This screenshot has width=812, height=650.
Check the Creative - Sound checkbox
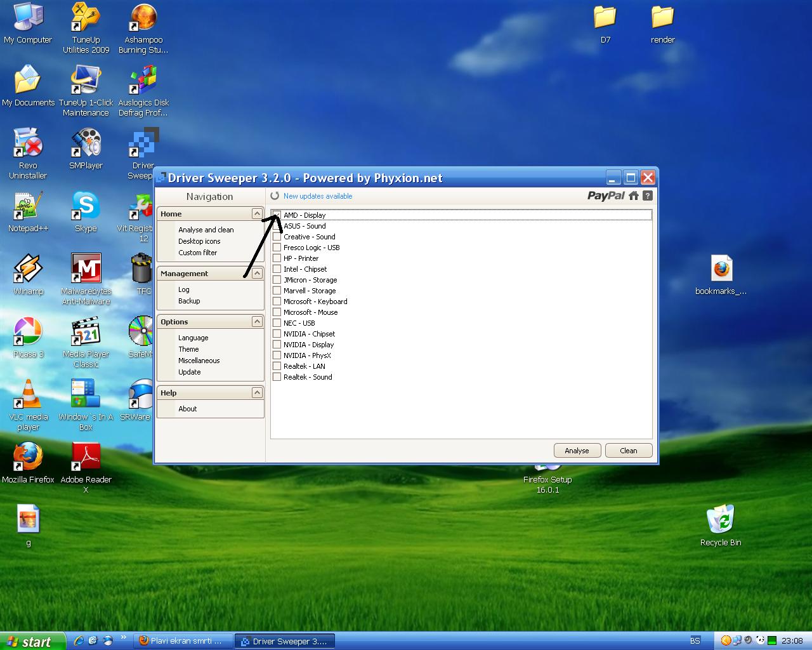point(277,237)
